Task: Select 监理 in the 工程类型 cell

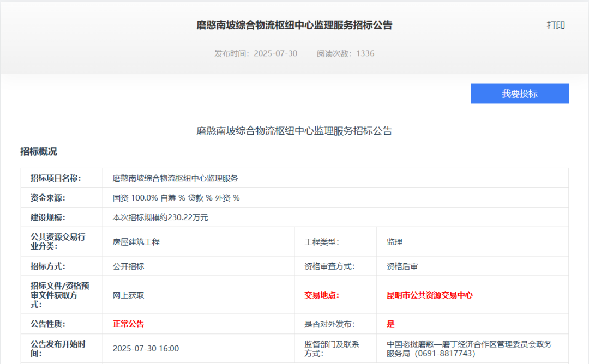Action: pos(394,241)
